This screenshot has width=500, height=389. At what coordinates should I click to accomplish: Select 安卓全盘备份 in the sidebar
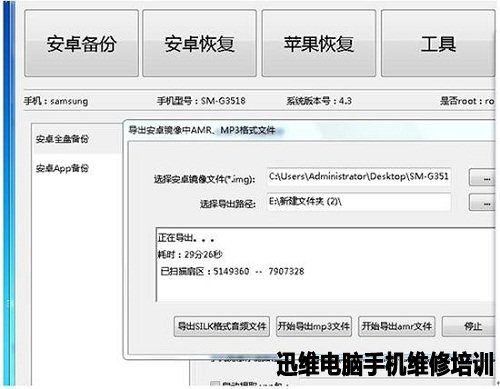(x=77, y=139)
